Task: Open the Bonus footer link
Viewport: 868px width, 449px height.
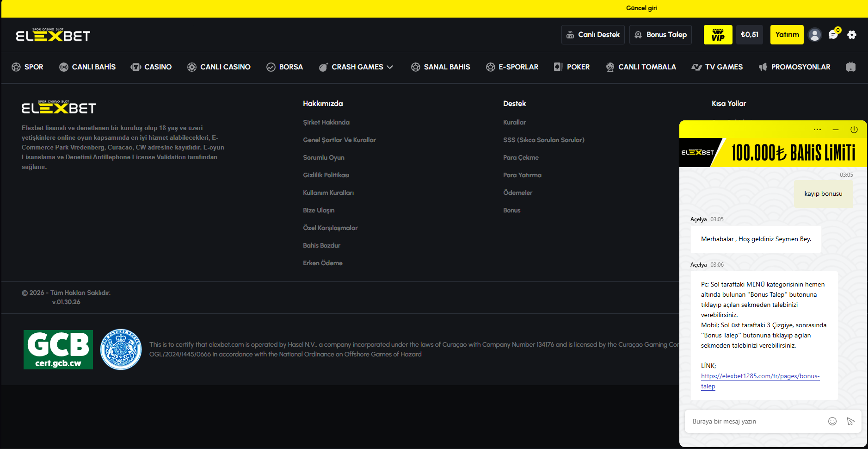Action: 511,210
